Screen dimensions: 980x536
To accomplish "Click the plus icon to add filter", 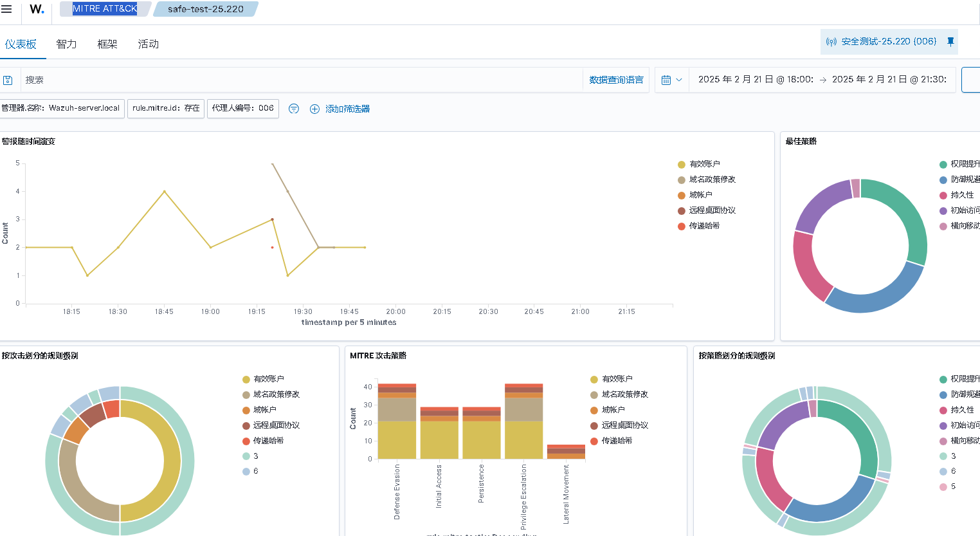I will [314, 109].
